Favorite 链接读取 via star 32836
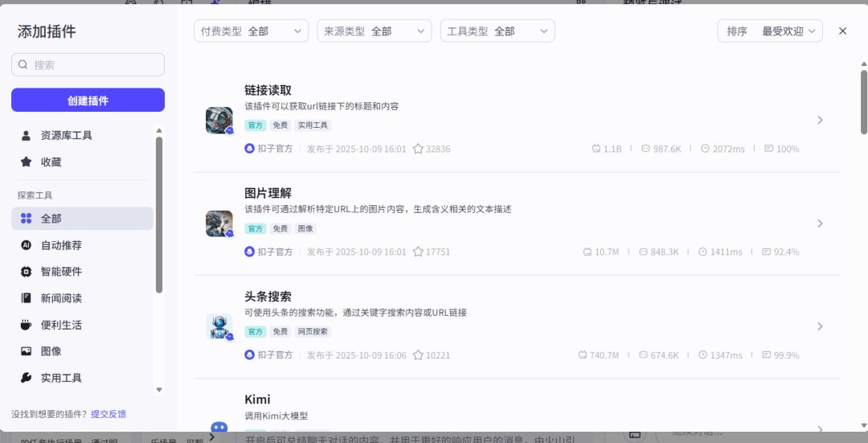 tap(419, 149)
